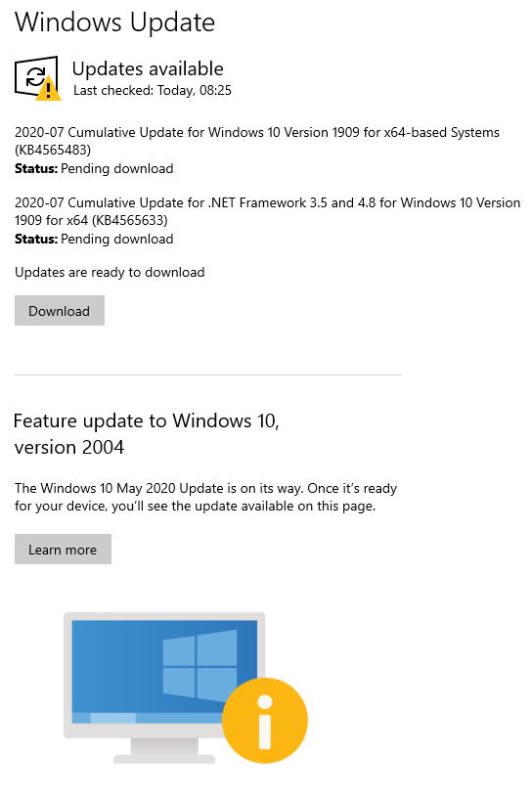This screenshot has width=532, height=795.
Task: Click the May 2020 Update description
Action: pyautogui.click(x=205, y=497)
